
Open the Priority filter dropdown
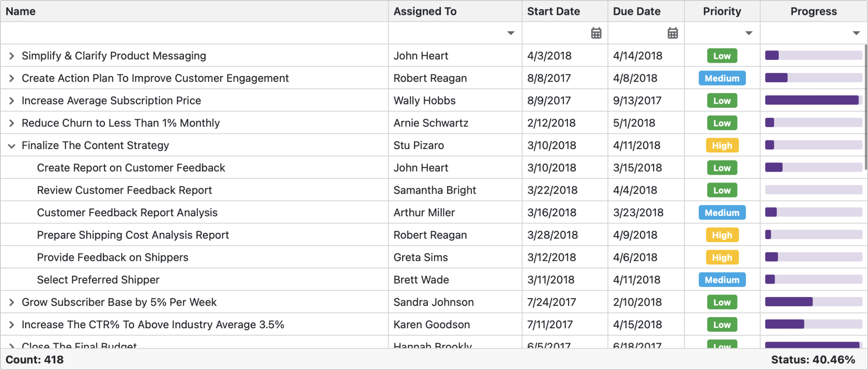coord(749,33)
